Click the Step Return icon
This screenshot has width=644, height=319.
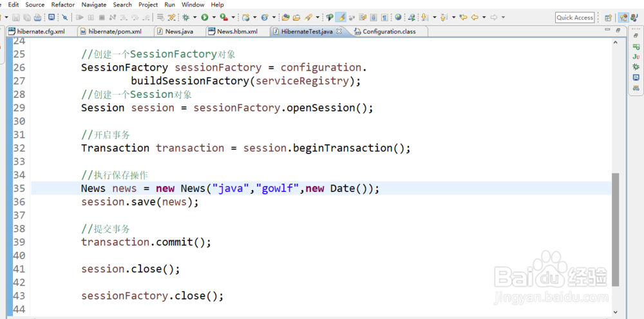[x=146, y=17]
